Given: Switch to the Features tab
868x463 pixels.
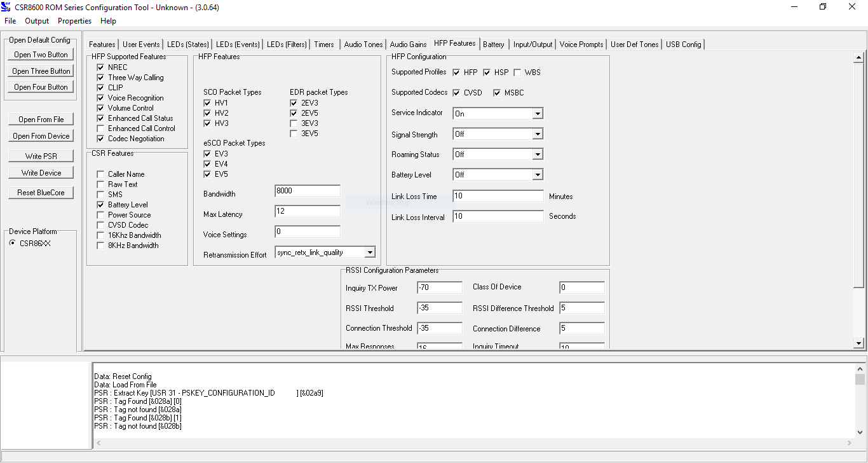Looking at the screenshot, I should (x=102, y=45).
